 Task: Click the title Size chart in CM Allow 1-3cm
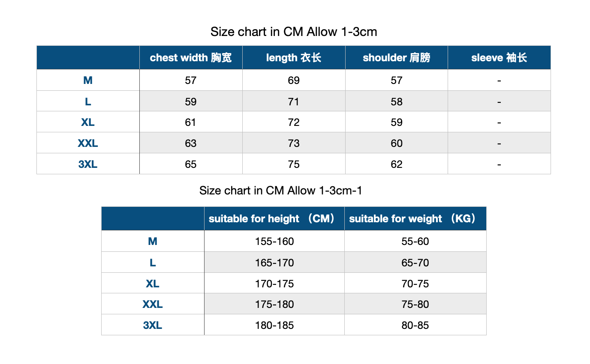[x=294, y=32]
